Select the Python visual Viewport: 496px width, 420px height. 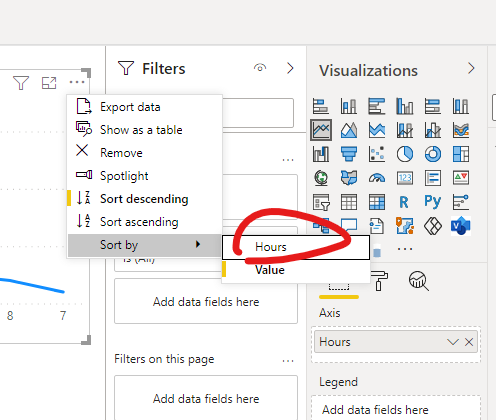[433, 202]
